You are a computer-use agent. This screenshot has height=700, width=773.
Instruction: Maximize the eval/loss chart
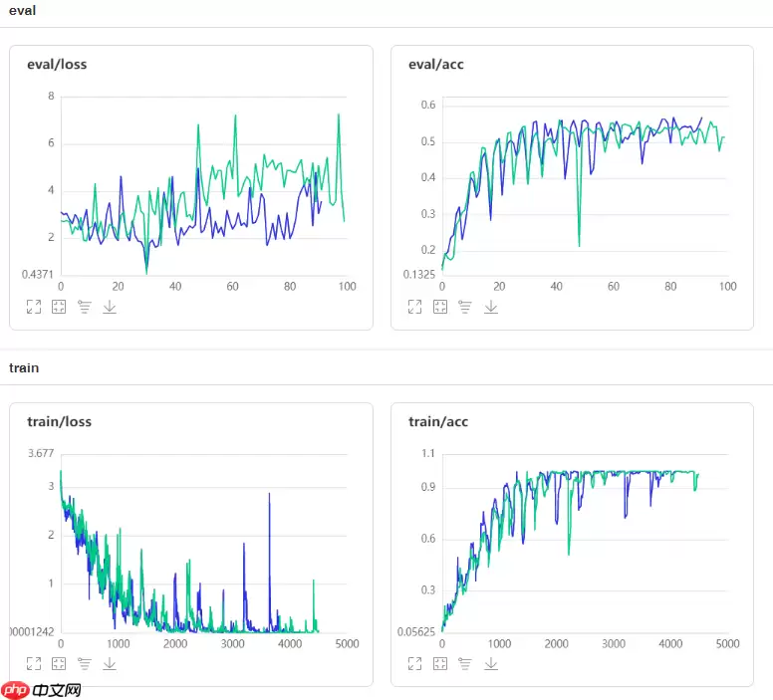click(34, 307)
